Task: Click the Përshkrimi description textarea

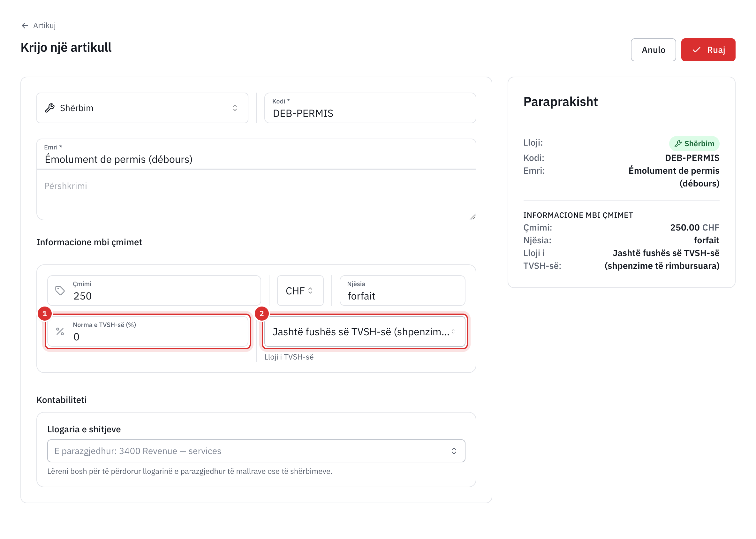Action: [256, 195]
